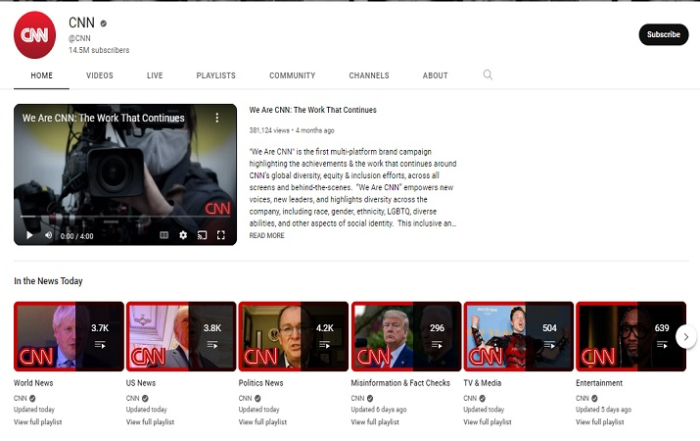Click the @CNN channel handle
Viewport: 700px width, 441px height.
[x=79, y=38]
